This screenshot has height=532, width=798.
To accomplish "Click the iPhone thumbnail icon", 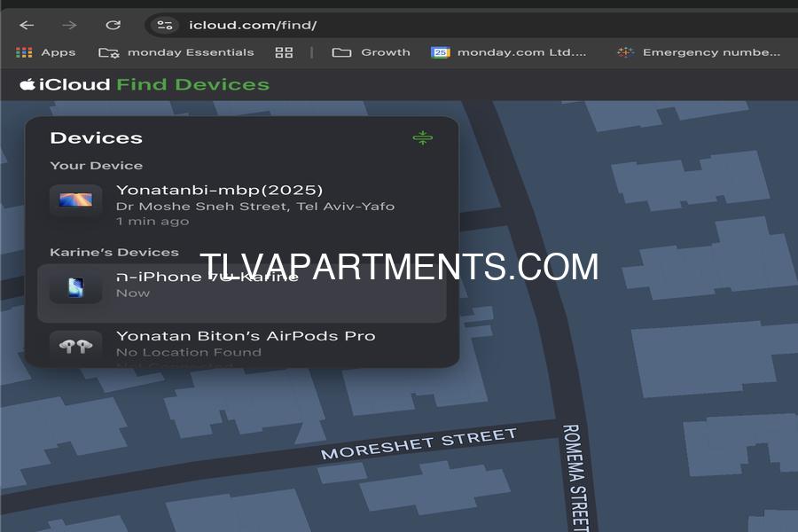I will point(76,287).
